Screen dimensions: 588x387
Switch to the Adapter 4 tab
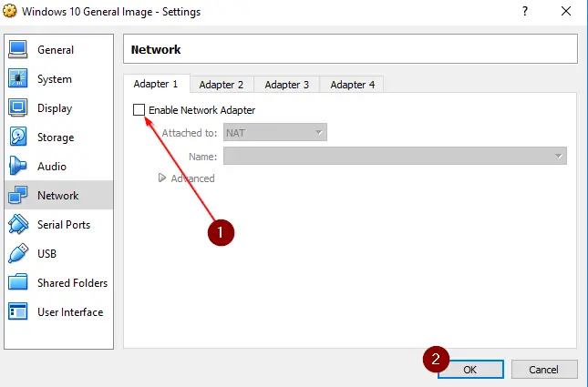352,85
